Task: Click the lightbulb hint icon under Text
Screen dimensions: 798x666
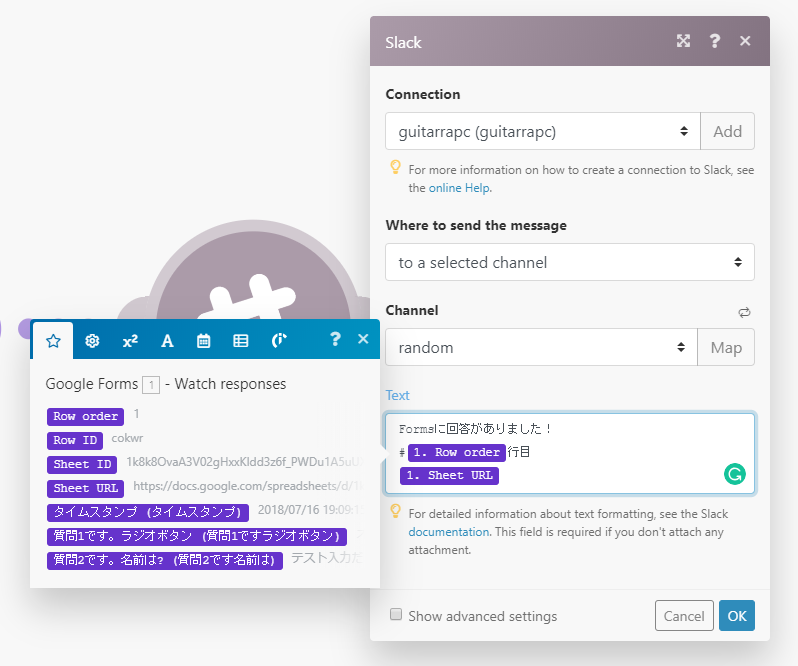Action: pos(395,511)
